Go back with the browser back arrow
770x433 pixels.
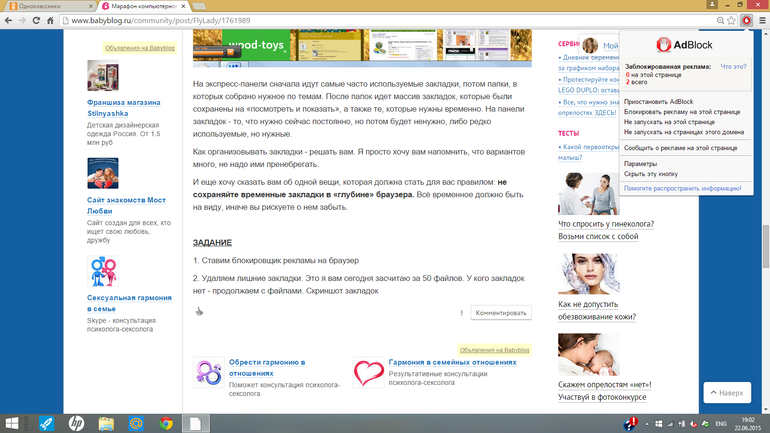[8, 20]
